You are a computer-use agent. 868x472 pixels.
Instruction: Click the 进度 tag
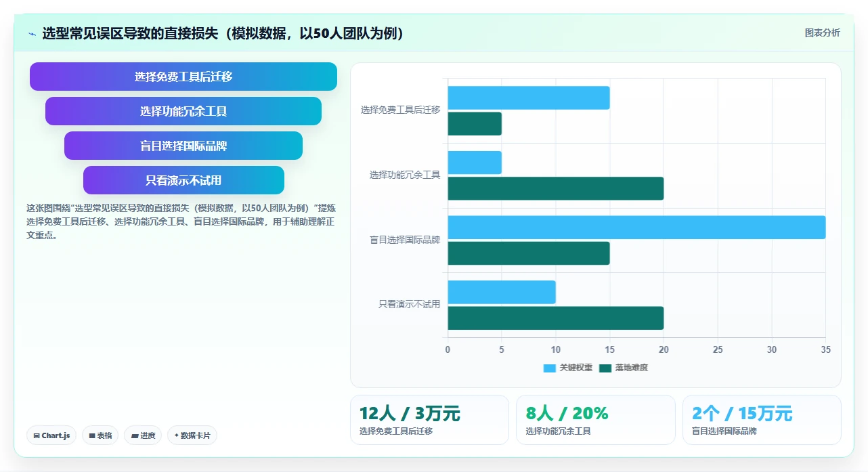tap(143, 435)
